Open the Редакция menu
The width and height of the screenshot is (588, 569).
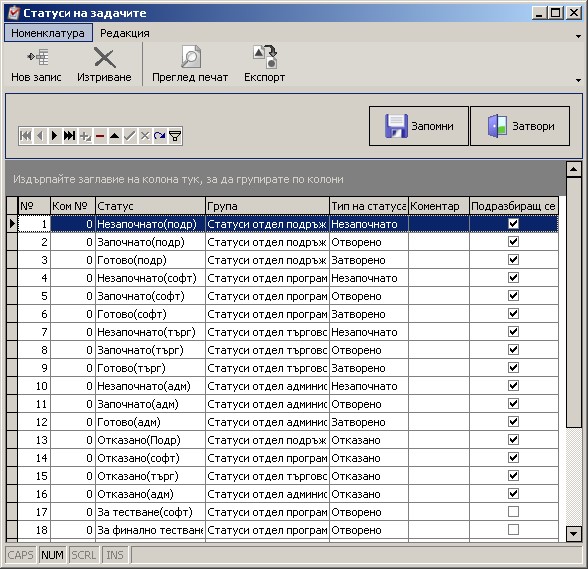click(x=125, y=33)
